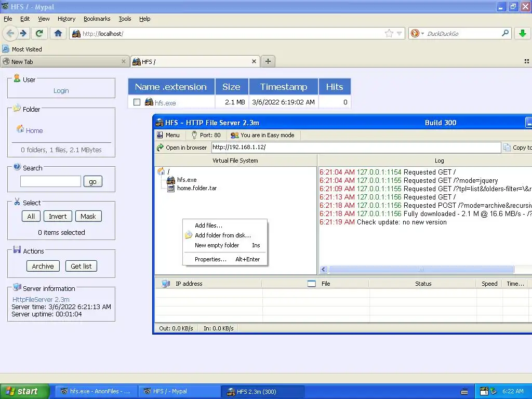Image resolution: width=532 pixels, height=399 pixels.
Task: Click the Speed column header
Action: (x=489, y=284)
